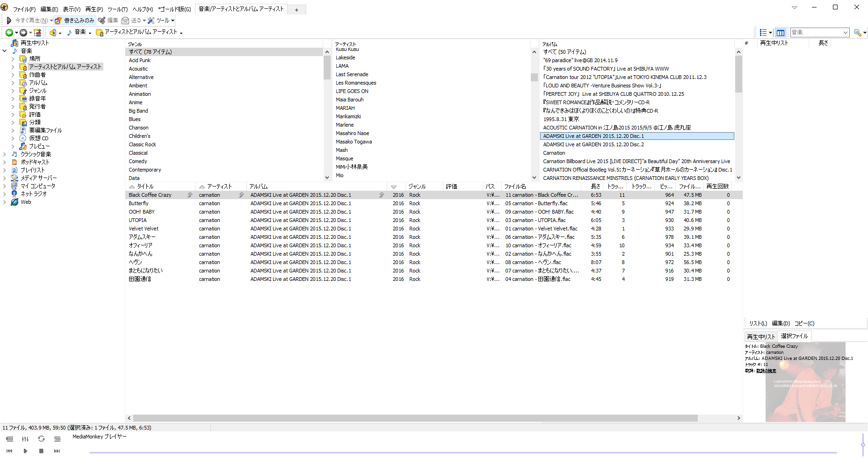Open the Help menu
This screenshot has height=459, width=868.
point(143,9)
